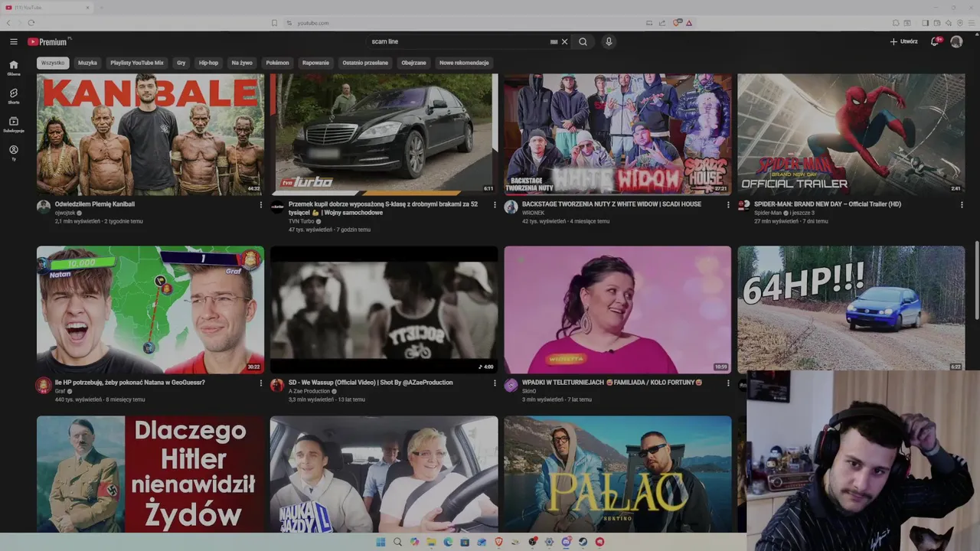Select the Gry filter chip
The height and width of the screenshot is (551, 980).
(x=181, y=63)
